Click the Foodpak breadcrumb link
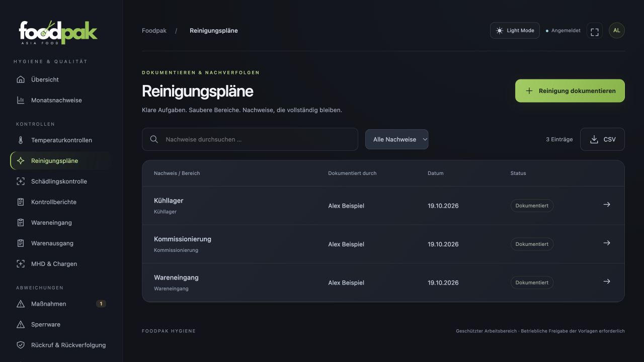The height and width of the screenshot is (362, 644). coord(154,31)
